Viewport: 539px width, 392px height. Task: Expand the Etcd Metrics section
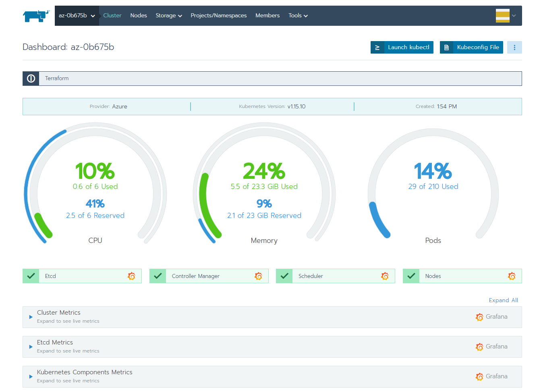[31, 347]
